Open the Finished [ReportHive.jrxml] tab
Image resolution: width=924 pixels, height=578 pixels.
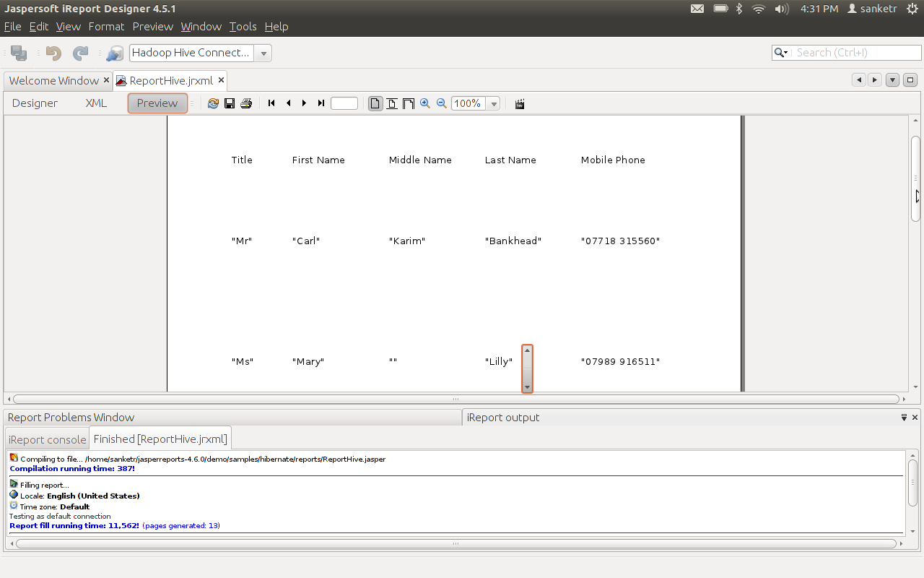[x=160, y=438]
